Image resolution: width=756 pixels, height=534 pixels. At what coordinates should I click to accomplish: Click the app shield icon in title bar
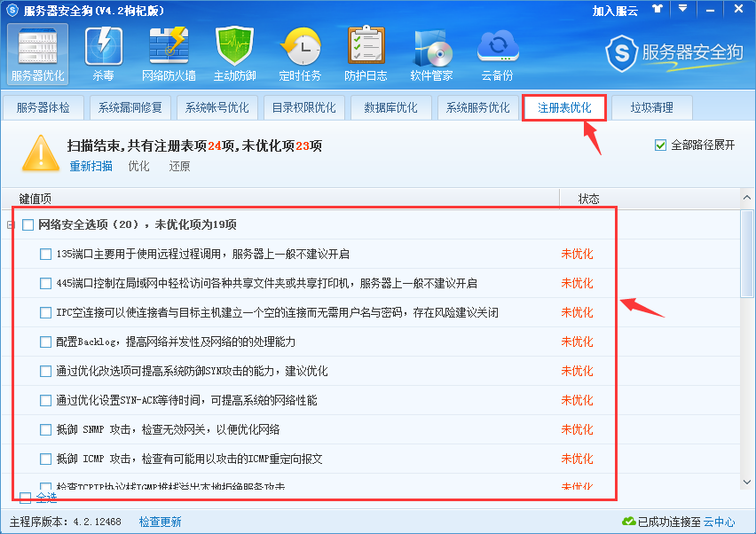point(12,10)
